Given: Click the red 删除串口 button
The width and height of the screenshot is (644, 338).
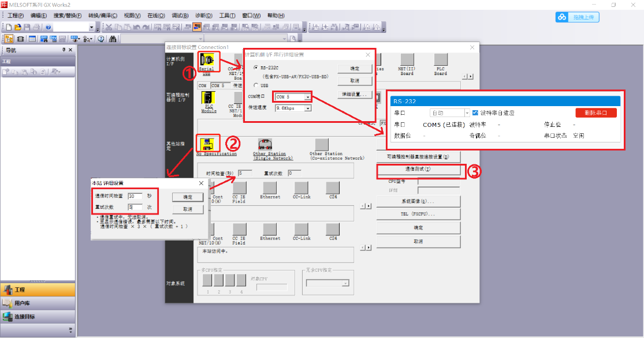Looking at the screenshot, I should click(596, 113).
